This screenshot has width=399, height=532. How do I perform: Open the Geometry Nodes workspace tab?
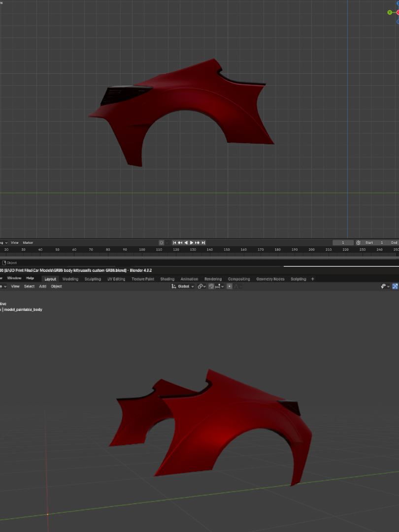(270, 279)
